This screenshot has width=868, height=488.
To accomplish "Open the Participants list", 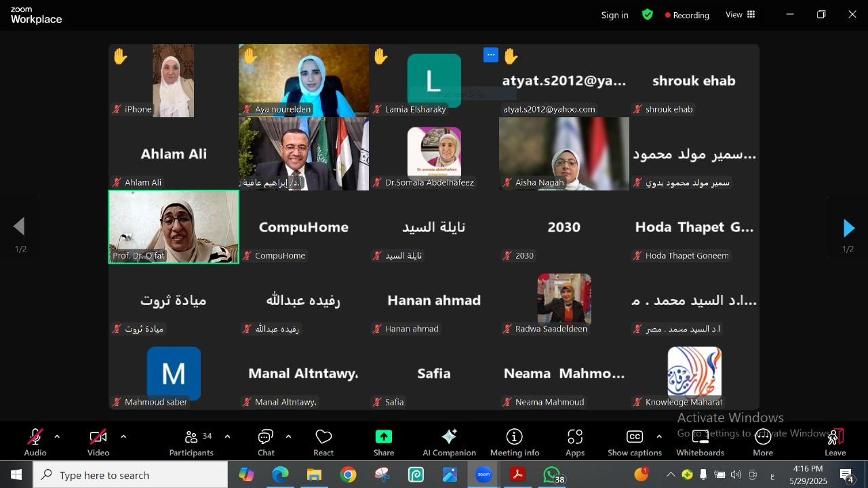I will coord(192,443).
